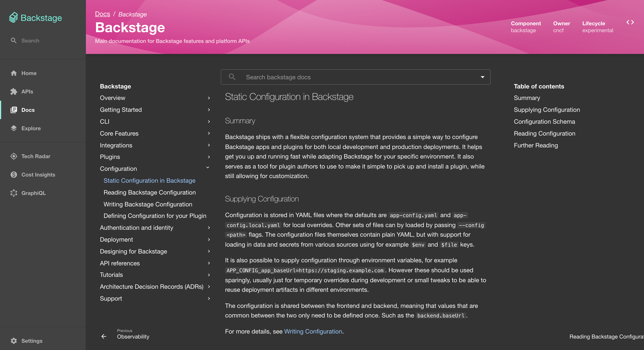Collapse the Configuration section
The height and width of the screenshot is (350, 644).
(x=208, y=167)
